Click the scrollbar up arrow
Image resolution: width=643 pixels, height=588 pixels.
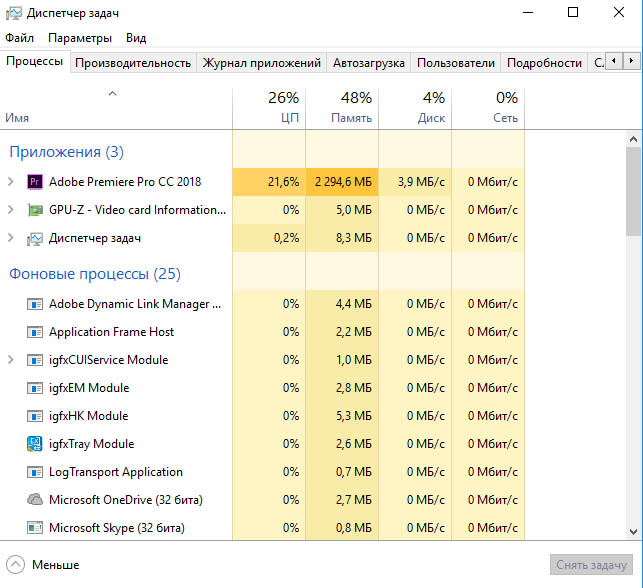click(634, 139)
